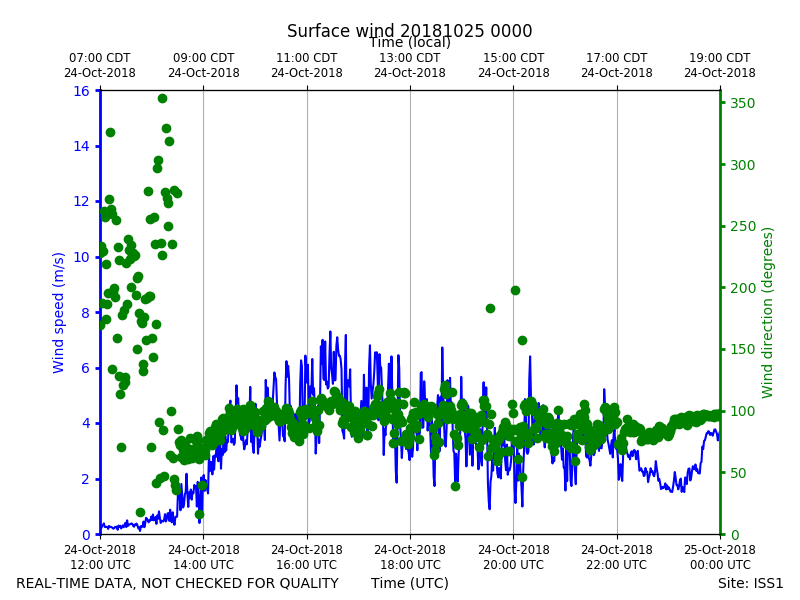Click the 'REAL-TIME DATA, NOT CHECKED FOR QUALITY' note
800x600 pixels.
point(178,583)
